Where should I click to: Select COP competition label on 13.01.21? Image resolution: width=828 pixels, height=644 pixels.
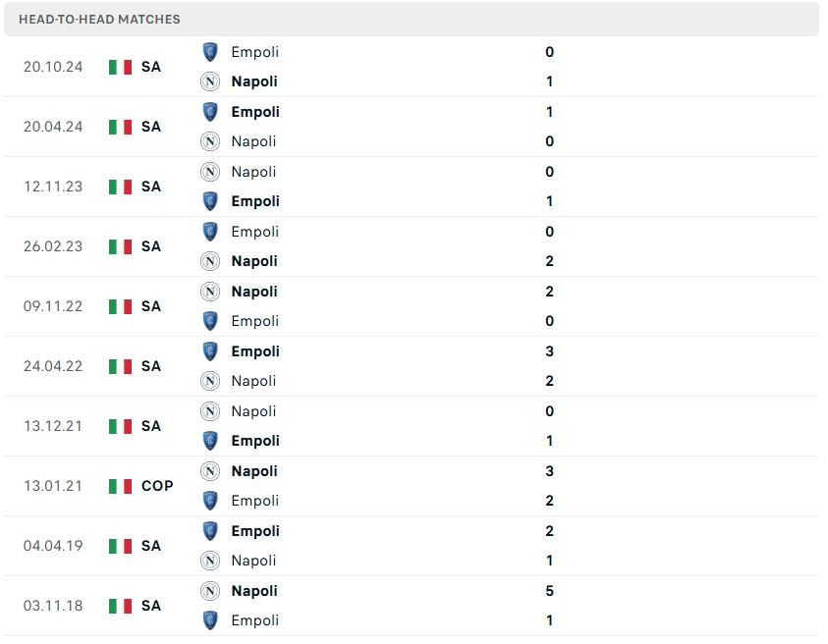157,486
